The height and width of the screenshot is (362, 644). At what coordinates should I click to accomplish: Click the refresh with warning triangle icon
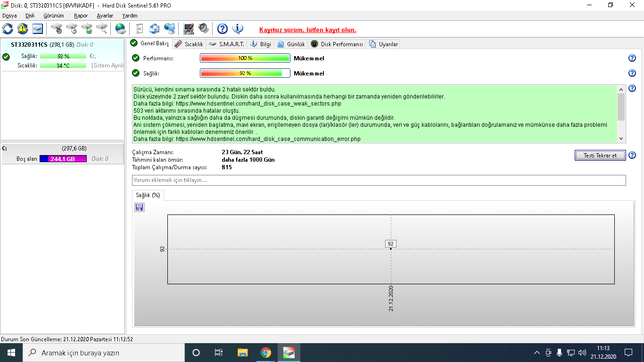pos(23,29)
